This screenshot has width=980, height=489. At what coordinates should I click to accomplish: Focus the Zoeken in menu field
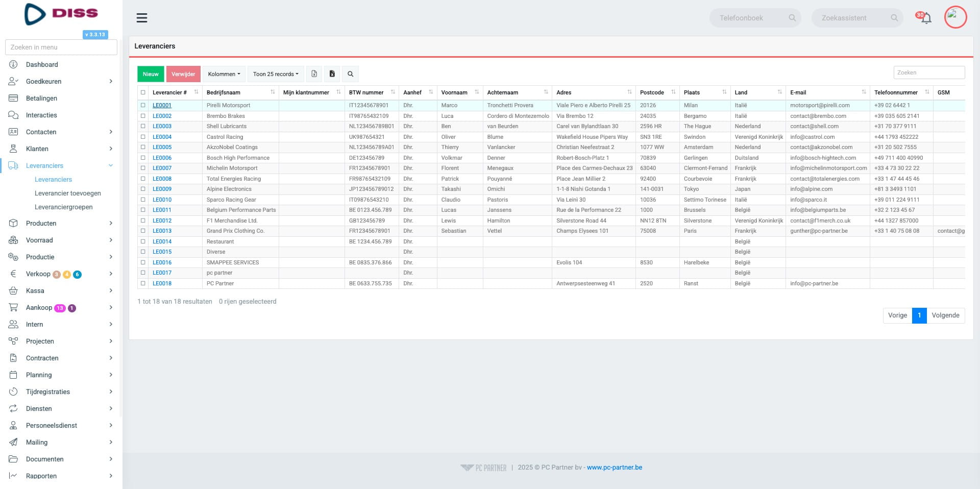click(61, 47)
